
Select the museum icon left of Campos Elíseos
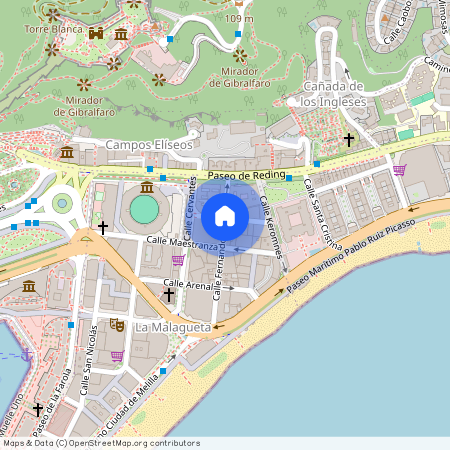coord(67,152)
